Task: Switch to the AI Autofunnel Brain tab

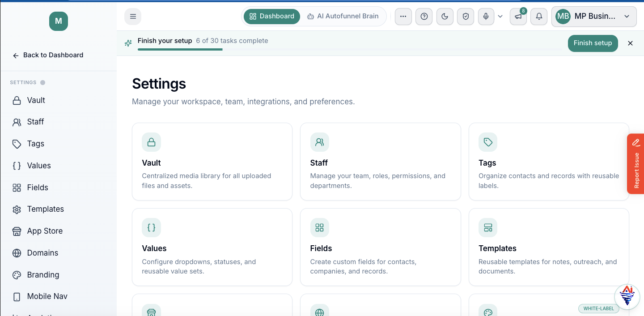Action: pyautogui.click(x=343, y=16)
